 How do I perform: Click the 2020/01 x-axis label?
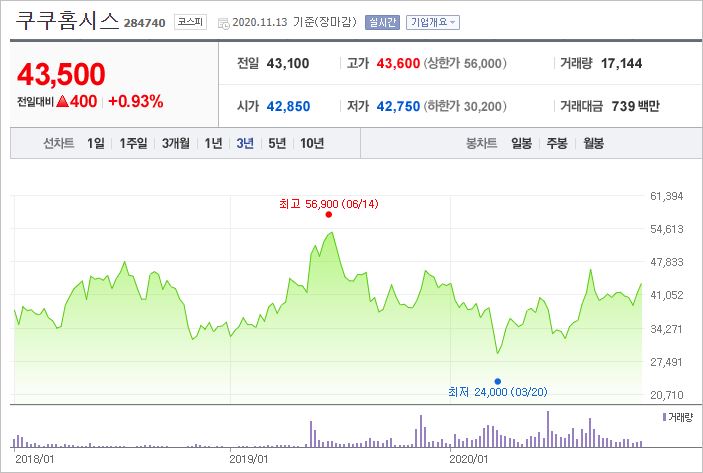click(x=469, y=460)
